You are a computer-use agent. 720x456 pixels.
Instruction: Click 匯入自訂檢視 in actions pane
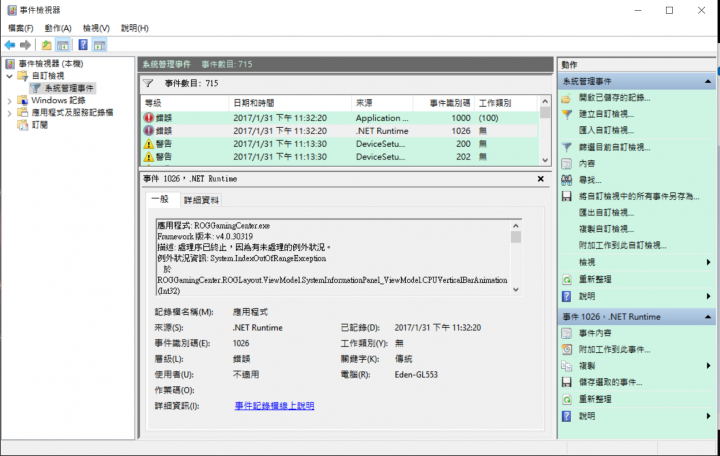pyautogui.click(x=606, y=130)
